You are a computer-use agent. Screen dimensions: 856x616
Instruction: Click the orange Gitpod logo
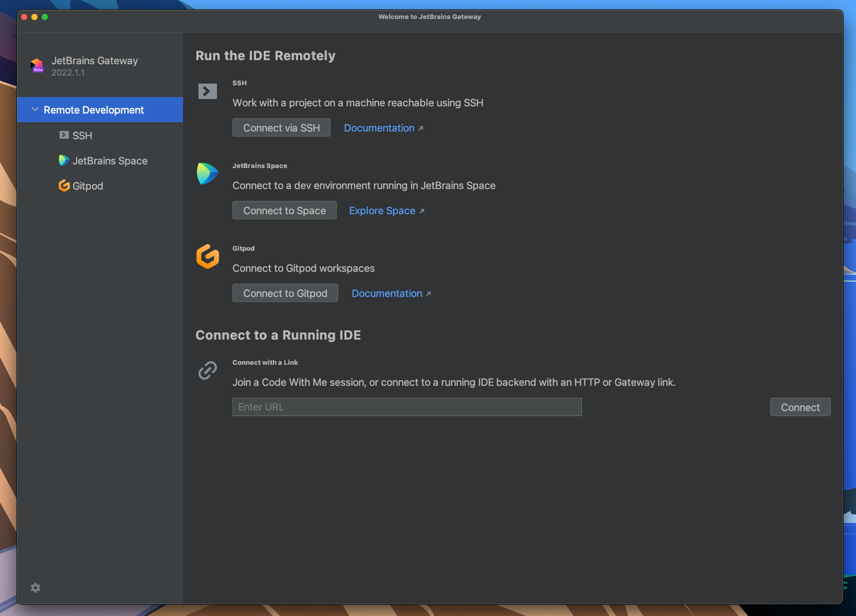pos(207,257)
